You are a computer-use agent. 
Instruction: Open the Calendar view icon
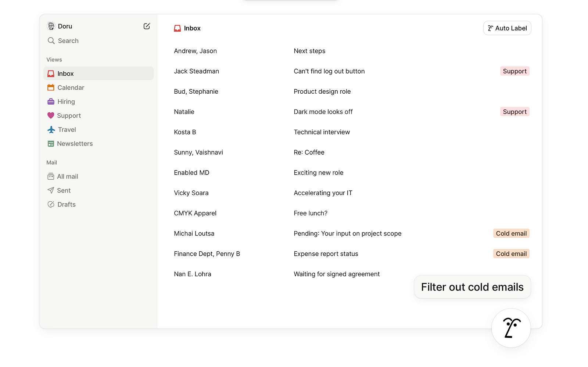[51, 87]
